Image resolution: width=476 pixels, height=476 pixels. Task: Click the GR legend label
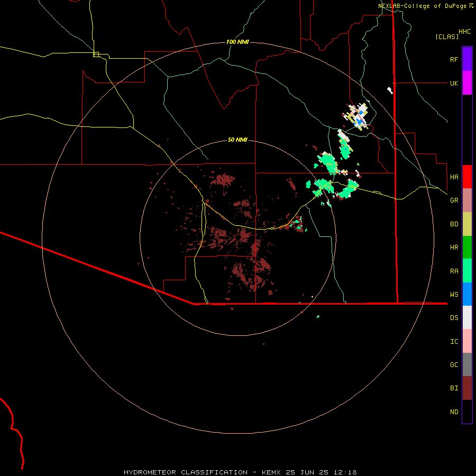coord(454,200)
